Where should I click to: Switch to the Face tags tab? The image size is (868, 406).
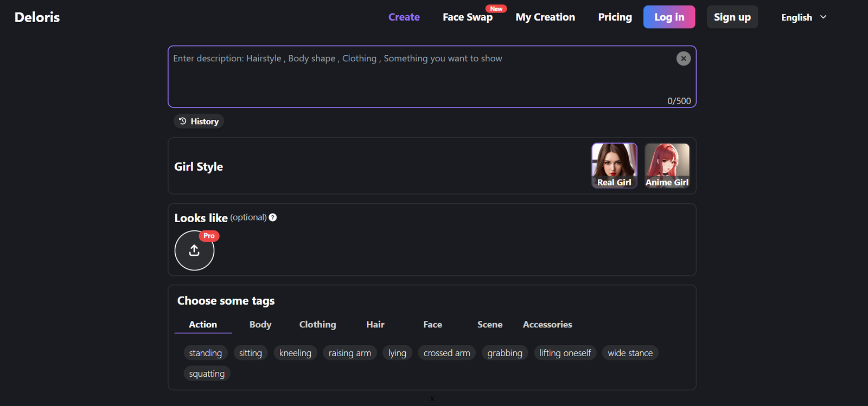[432, 325]
